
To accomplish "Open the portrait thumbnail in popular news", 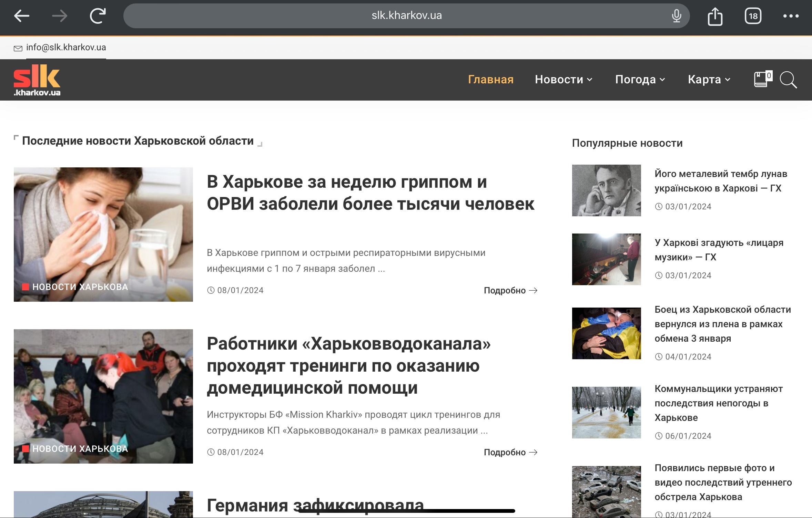I will (607, 190).
